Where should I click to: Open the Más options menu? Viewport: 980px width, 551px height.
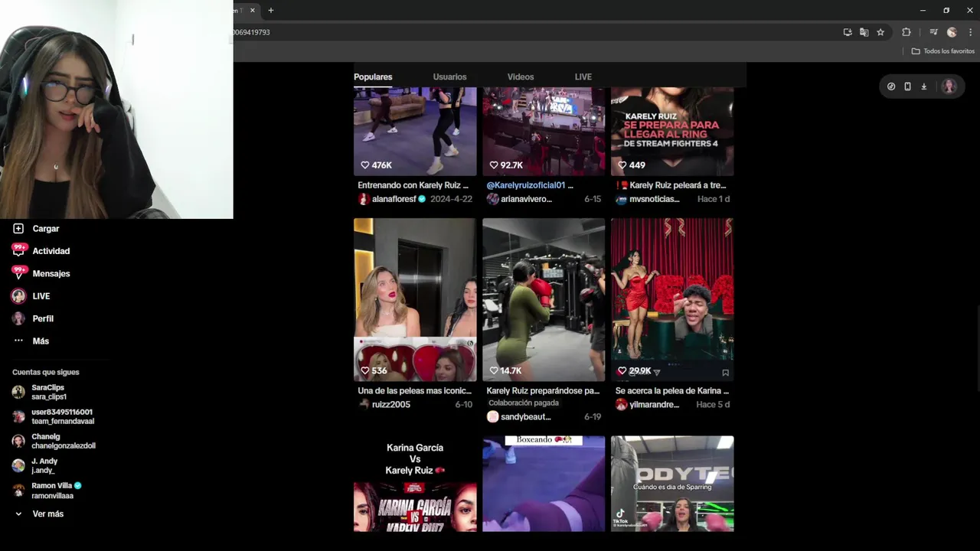coord(31,341)
